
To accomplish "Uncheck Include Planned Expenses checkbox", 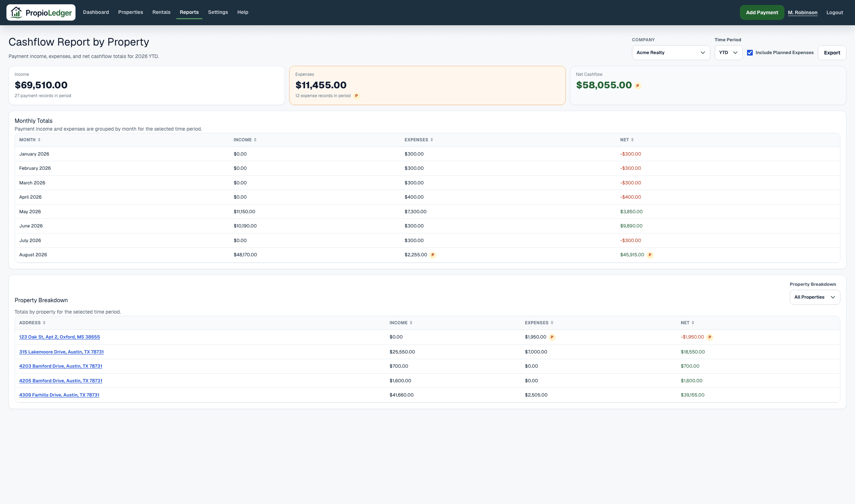I will click(x=750, y=53).
